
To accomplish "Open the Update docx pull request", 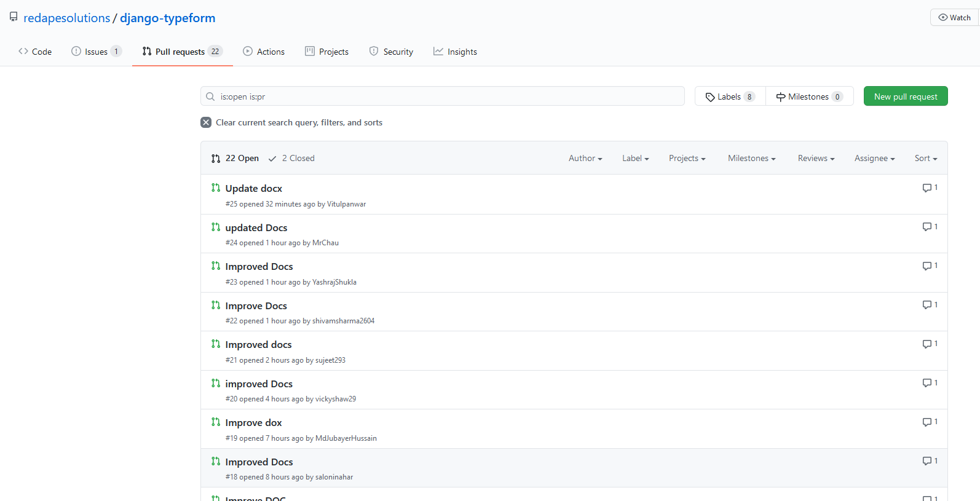I will 254,188.
